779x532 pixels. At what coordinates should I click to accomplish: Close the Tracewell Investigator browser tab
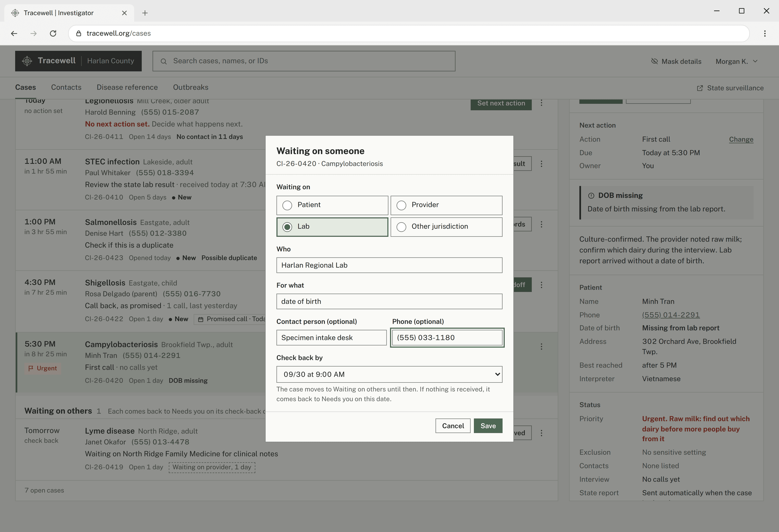[124, 13]
